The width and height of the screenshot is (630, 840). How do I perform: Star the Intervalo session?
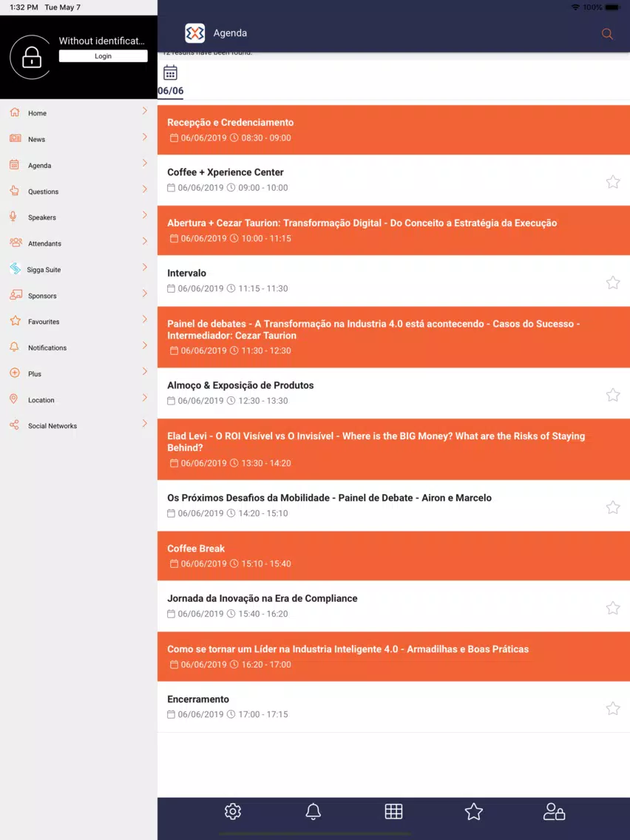(x=613, y=282)
